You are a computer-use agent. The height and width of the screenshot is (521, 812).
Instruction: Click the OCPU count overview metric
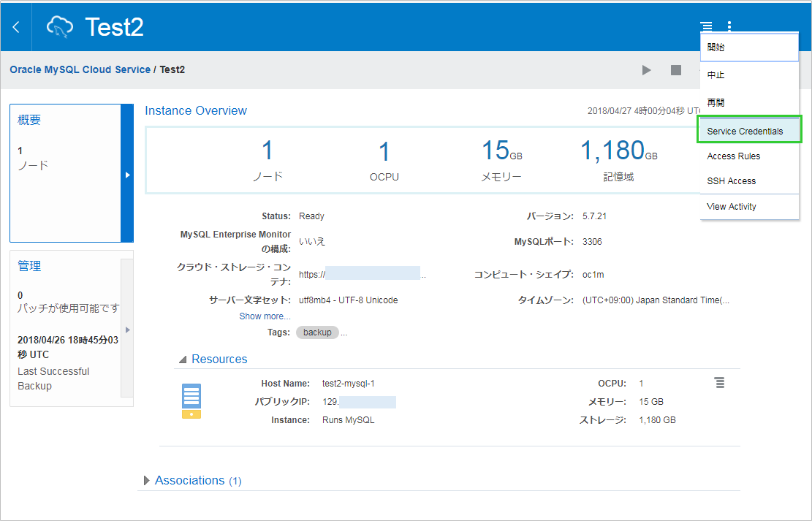[384, 161]
